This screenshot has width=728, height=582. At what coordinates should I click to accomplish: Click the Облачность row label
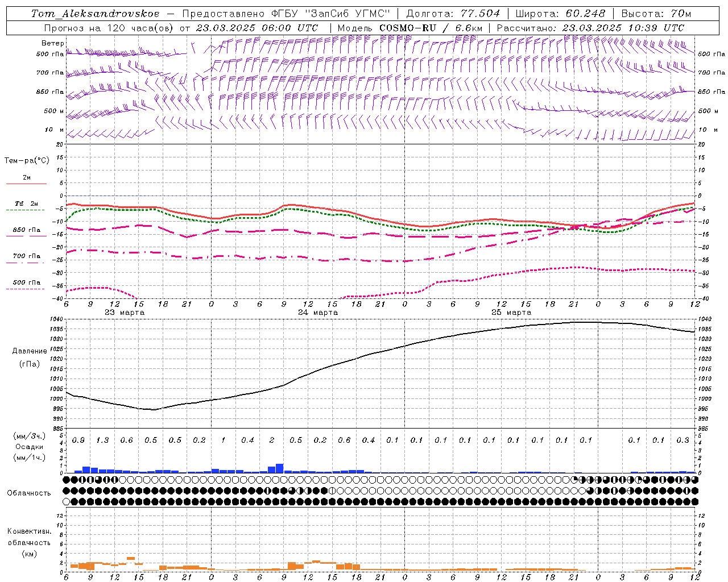29,493
